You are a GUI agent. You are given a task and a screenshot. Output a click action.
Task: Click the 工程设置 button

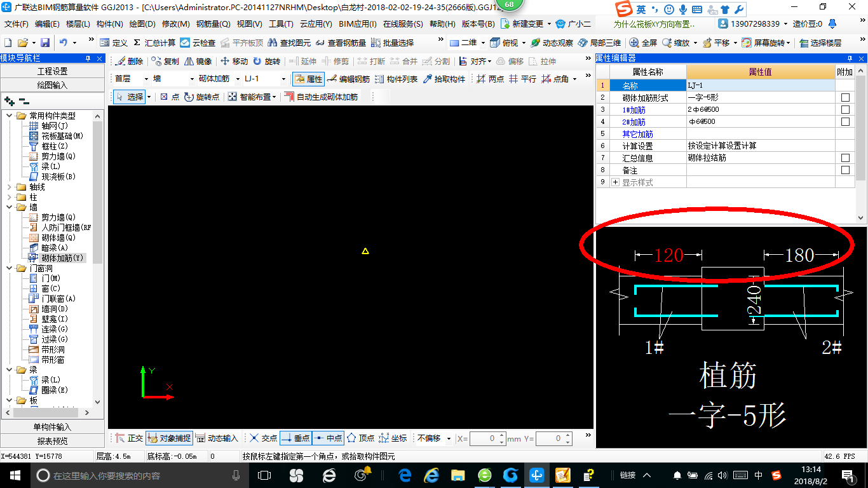click(x=52, y=71)
